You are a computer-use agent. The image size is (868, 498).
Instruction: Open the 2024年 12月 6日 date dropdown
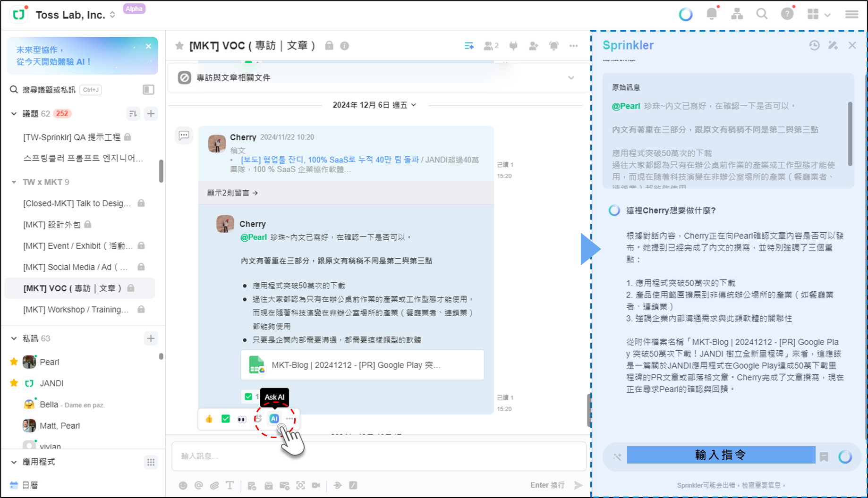pos(374,105)
